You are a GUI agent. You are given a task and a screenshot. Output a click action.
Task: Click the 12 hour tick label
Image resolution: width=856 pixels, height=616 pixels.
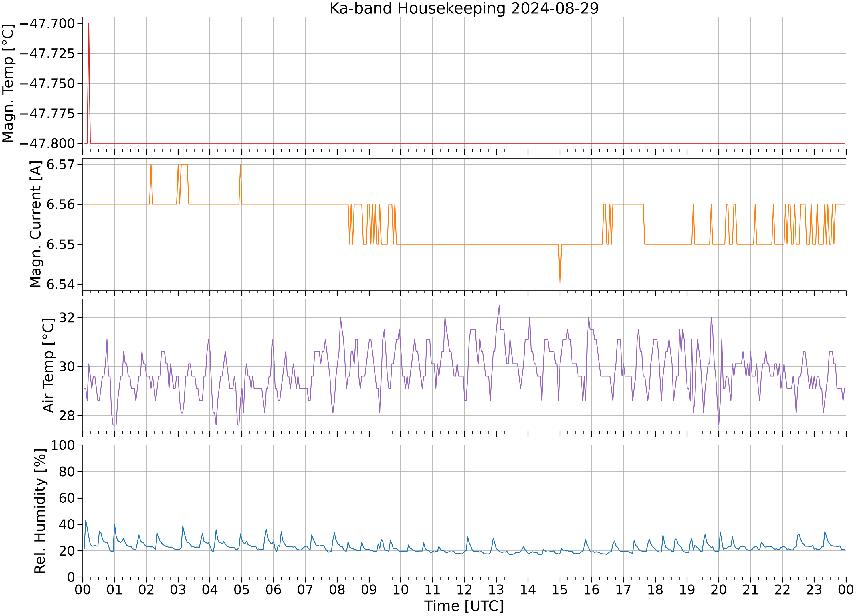pos(464,589)
